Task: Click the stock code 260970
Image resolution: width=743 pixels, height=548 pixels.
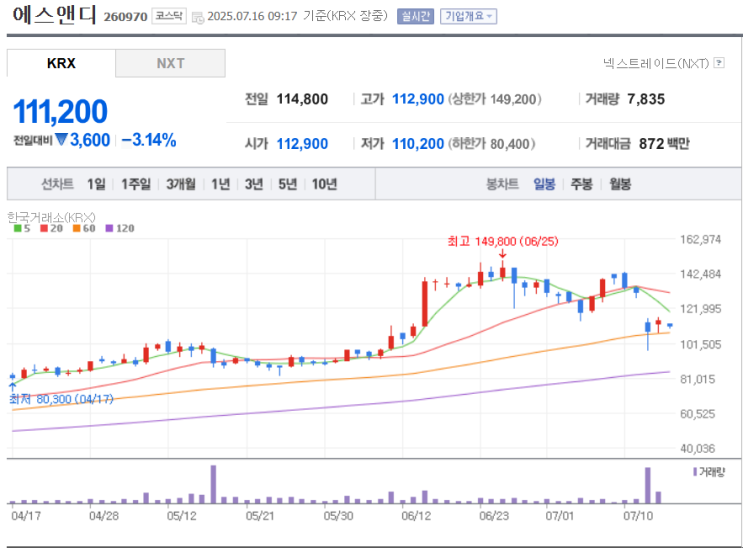Action: tap(126, 17)
